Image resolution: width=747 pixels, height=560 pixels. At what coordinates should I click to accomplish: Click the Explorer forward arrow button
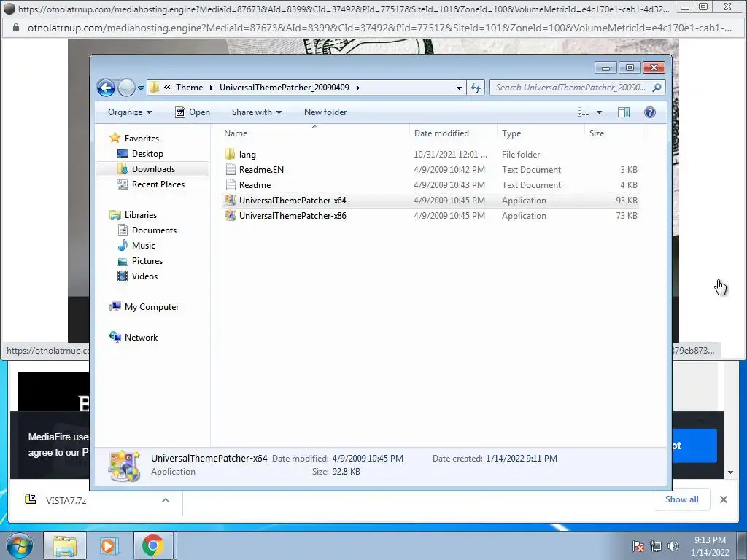click(x=126, y=87)
